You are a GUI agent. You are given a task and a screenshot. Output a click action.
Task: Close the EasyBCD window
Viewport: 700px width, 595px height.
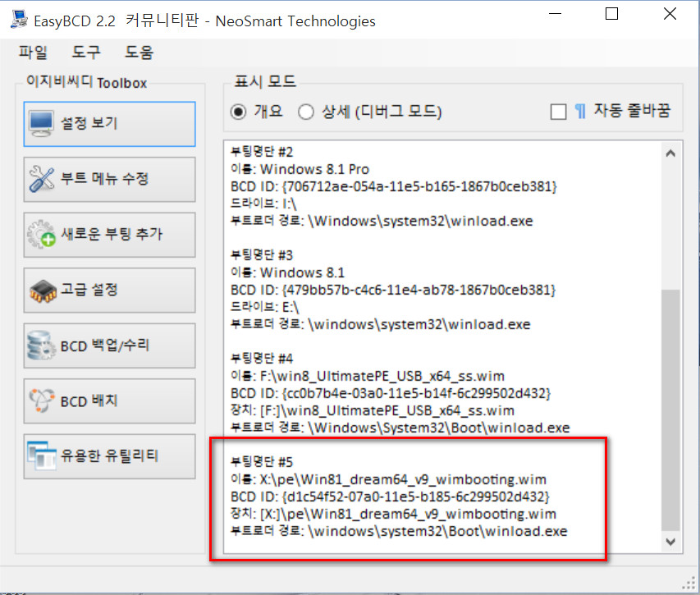[670, 14]
